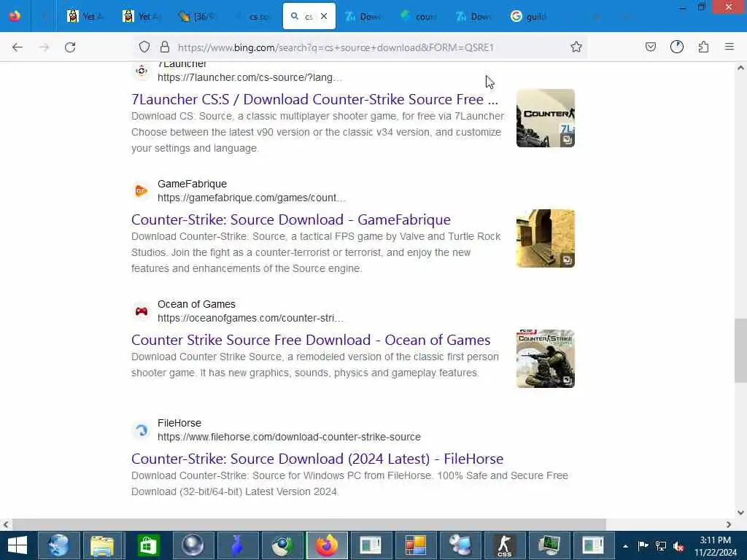This screenshot has height=560, width=747.
Task: Click the 7launcher.com/cs-source URL text
Action: [x=249, y=77]
